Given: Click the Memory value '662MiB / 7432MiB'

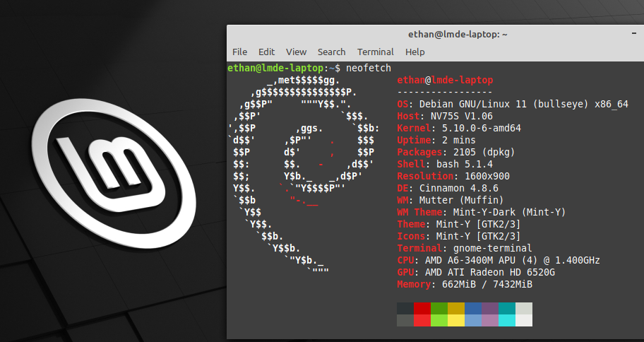Looking at the screenshot, I should [x=487, y=284].
